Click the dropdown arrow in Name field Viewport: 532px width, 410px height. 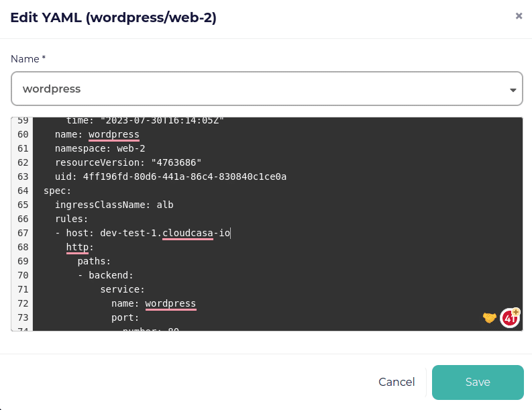[x=513, y=90]
